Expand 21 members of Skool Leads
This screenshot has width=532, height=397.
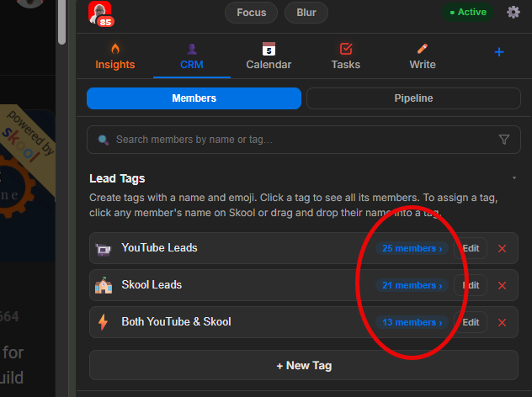click(x=412, y=285)
